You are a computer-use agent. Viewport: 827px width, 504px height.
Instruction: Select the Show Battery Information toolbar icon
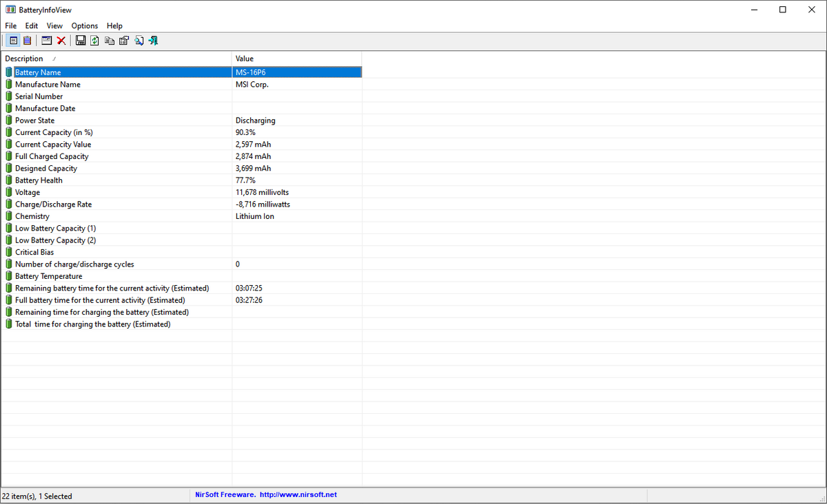point(14,41)
